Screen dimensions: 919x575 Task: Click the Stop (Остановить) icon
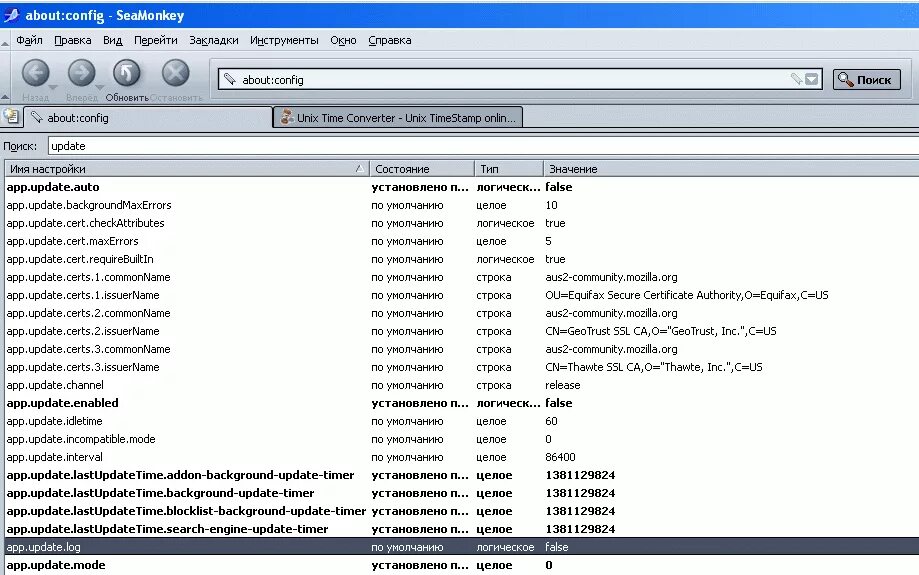click(x=175, y=74)
